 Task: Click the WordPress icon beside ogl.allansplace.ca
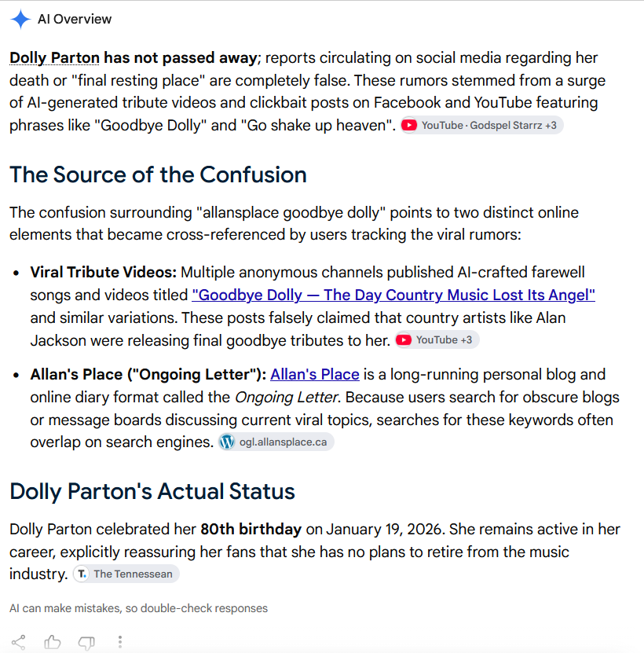pos(227,442)
